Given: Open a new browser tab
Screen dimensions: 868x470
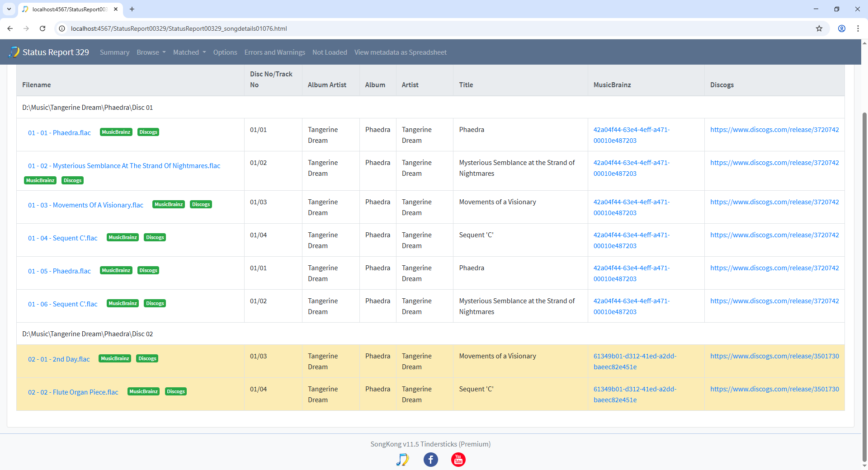Looking at the screenshot, I should coord(132,9).
